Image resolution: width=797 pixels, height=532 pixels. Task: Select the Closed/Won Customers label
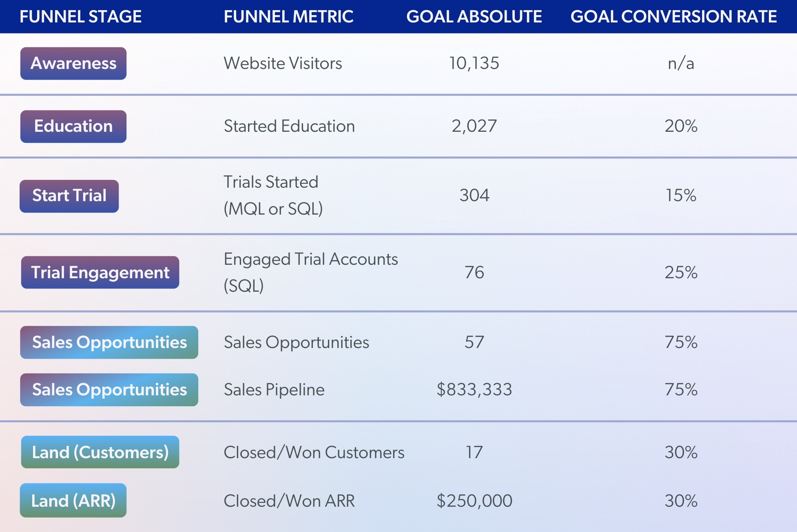point(314,452)
